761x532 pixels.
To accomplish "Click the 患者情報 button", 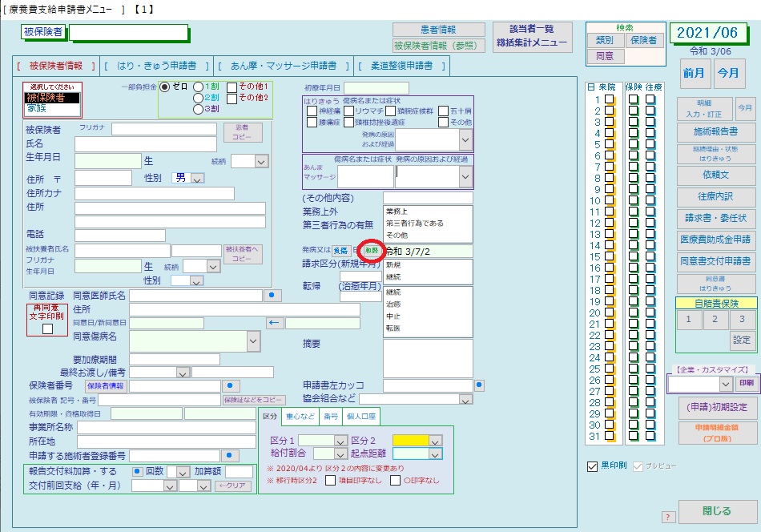I will click(x=439, y=30).
